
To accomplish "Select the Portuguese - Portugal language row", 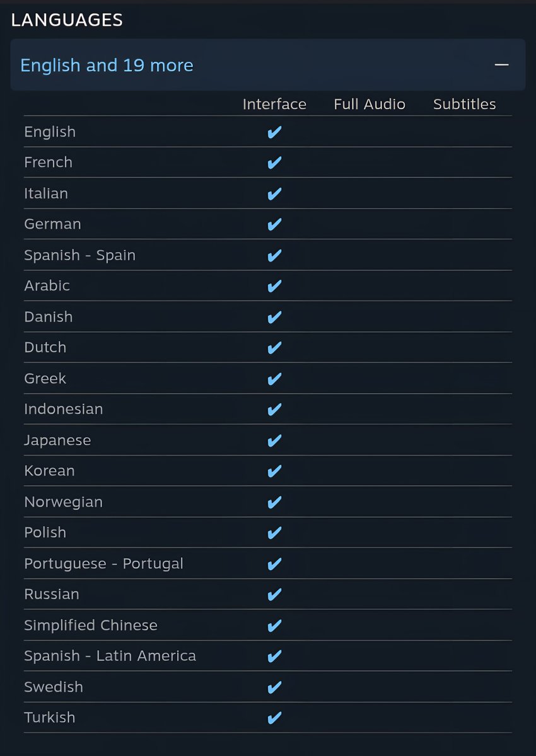I will [x=268, y=563].
